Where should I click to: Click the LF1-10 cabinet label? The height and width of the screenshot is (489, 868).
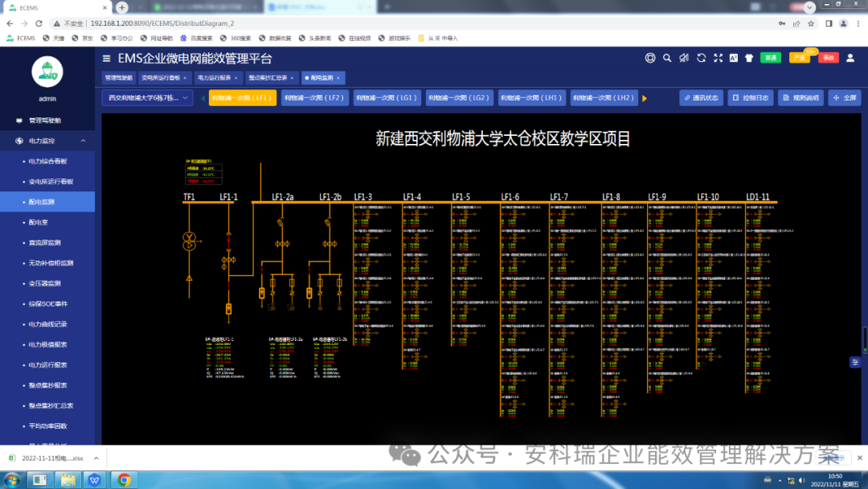[707, 196]
